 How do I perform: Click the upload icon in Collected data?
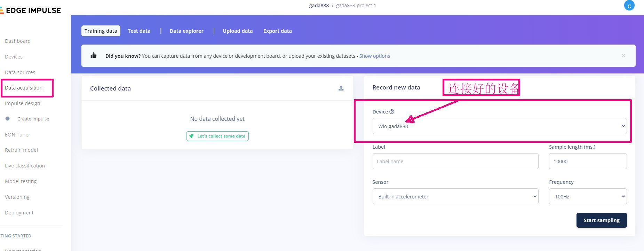pos(341,88)
